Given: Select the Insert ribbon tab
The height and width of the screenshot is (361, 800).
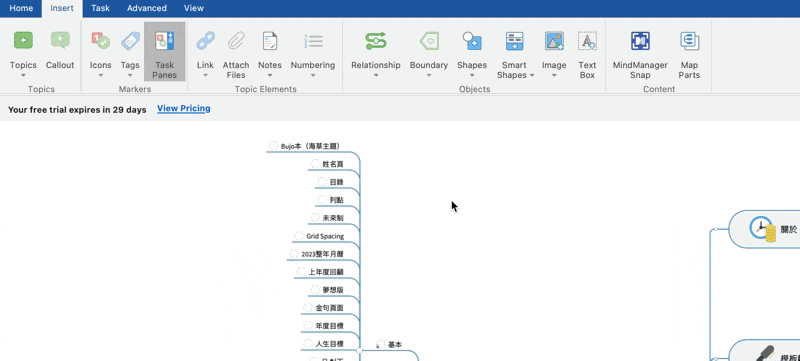Looking at the screenshot, I should click(62, 8).
